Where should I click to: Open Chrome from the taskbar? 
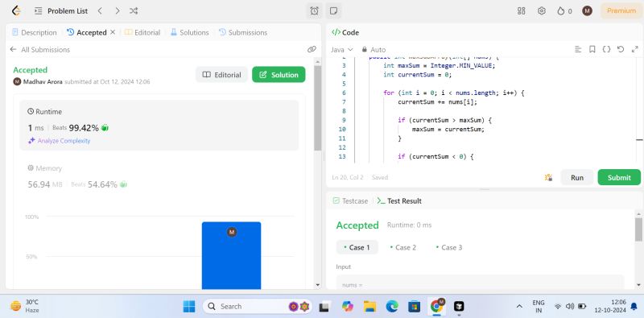(x=436, y=306)
